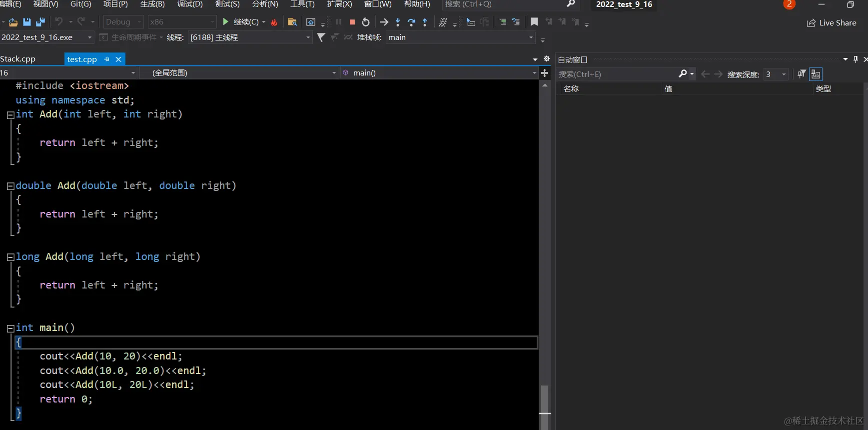This screenshot has height=430, width=868.
Task: Collapse the int Add function
Action: [10, 114]
